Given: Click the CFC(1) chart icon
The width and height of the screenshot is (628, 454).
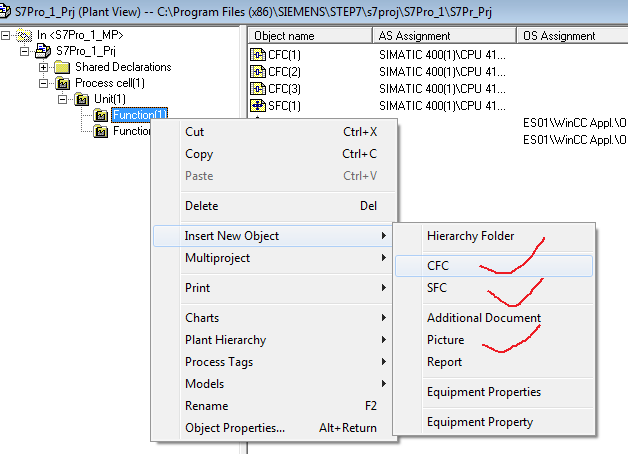Looking at the screenshot, I should (258, 54).
